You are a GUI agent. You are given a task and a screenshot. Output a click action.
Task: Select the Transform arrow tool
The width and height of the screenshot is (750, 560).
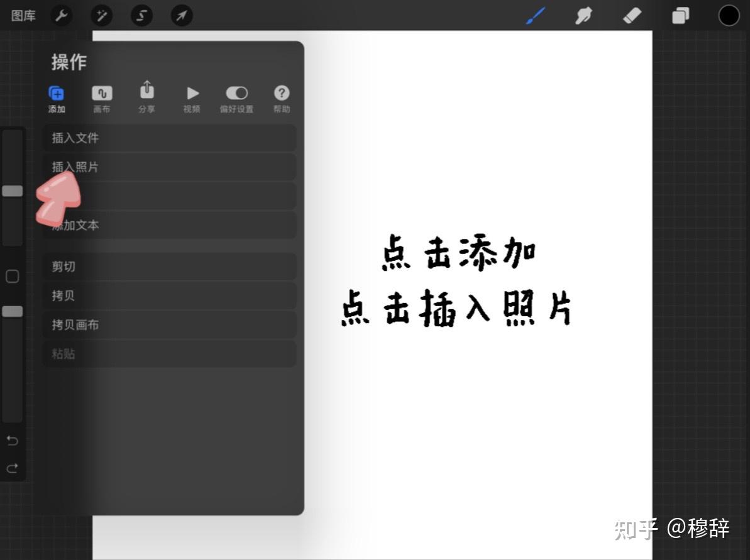coord(181,16)
